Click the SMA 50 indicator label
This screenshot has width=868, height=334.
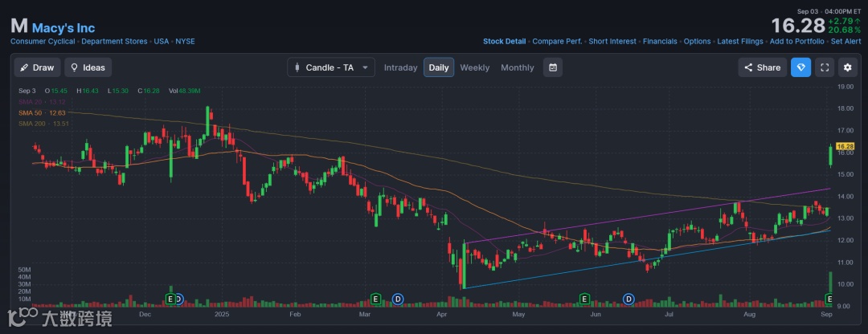42,113
